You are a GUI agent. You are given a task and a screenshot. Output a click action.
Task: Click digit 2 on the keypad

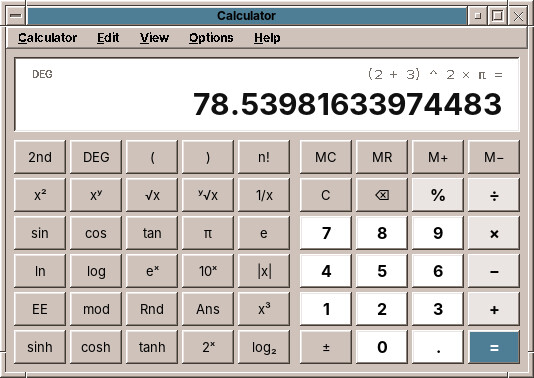tap(382, 309)
